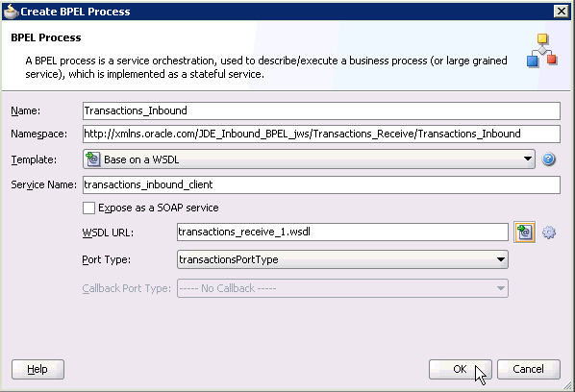Enable Expose as a SOAP service checkbox
Screen dimensions: 575x392
88,208
